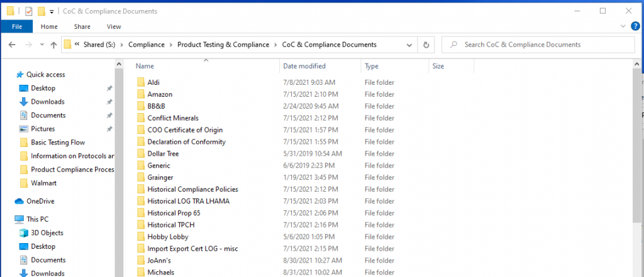Image resolution: width=644 pixels, height=277 pixels.
Task: Open Walmart folder in navigation pane
Action: tap(43, 183)
